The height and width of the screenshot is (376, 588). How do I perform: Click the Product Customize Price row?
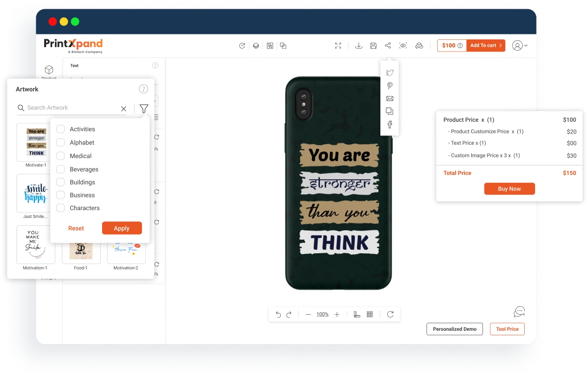coord(512,132)
